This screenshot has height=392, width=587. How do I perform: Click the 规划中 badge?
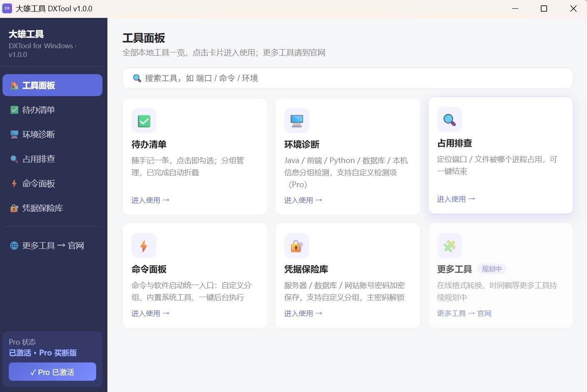[492, 269]
